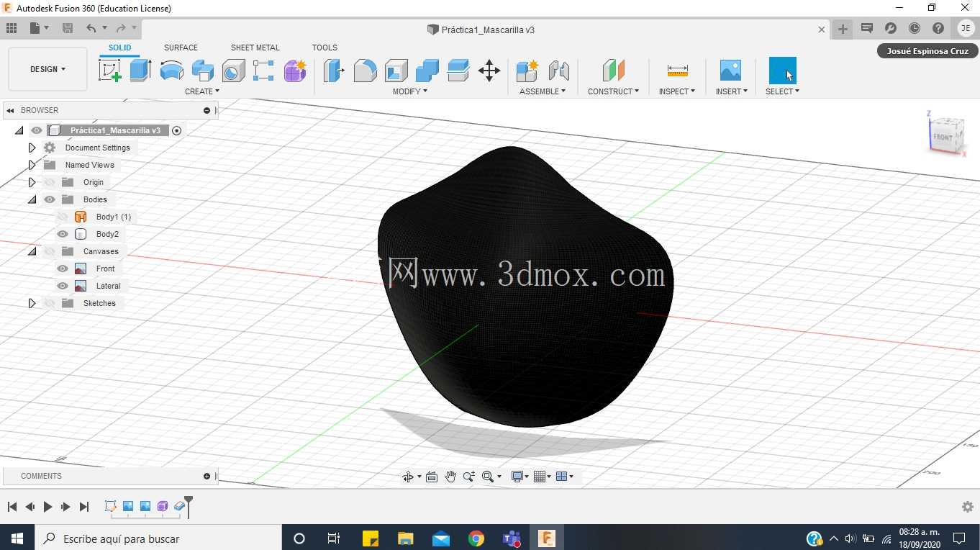
Task: Select the Zoom magnifier tool
Action: (x=469, y=477)
